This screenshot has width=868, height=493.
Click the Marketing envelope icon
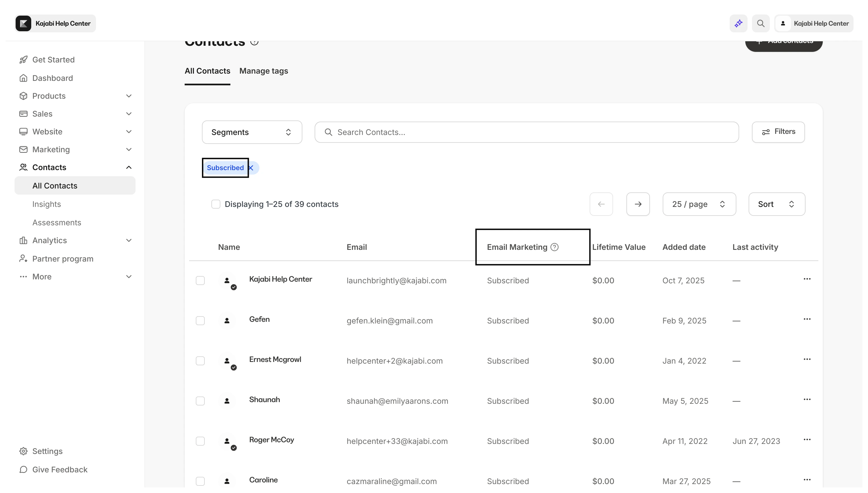23,149
